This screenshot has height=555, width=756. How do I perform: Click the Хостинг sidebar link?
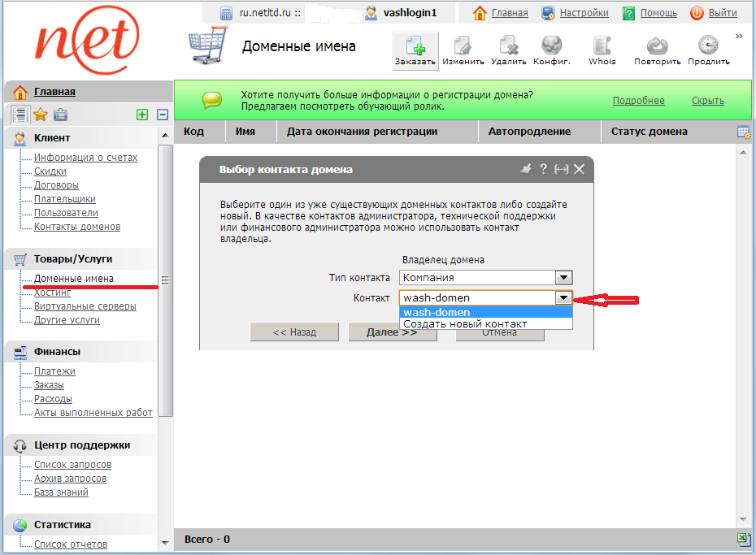click(53, 293)
